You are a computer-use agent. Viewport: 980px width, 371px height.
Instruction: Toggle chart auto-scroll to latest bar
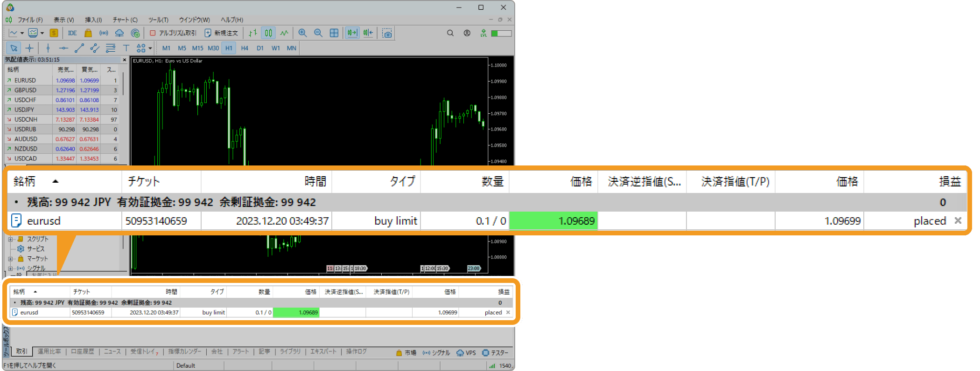[352, 33]
